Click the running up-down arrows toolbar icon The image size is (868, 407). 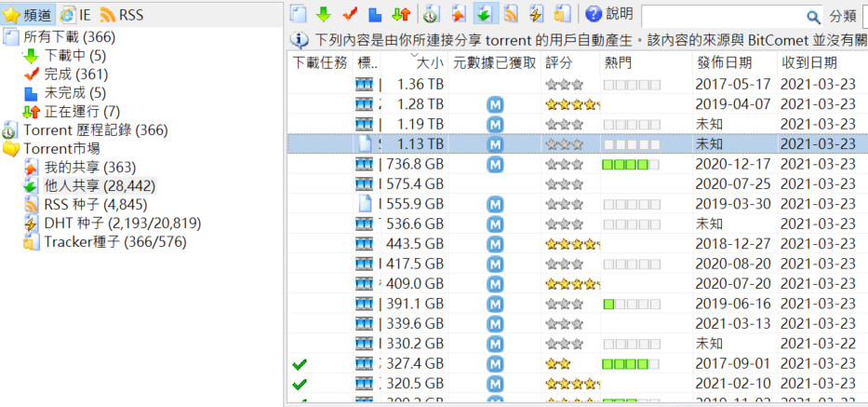point(402,14)
